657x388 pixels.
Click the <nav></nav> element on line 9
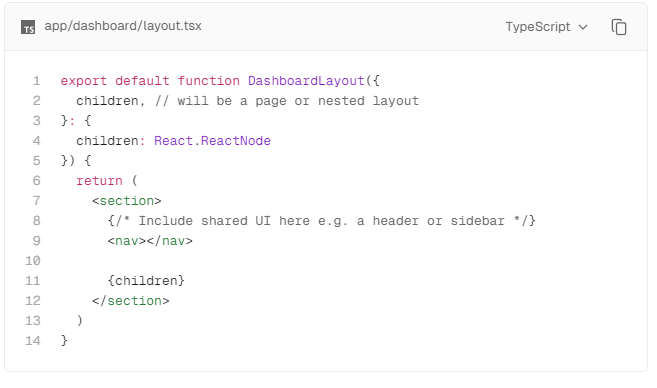point(150,241)
